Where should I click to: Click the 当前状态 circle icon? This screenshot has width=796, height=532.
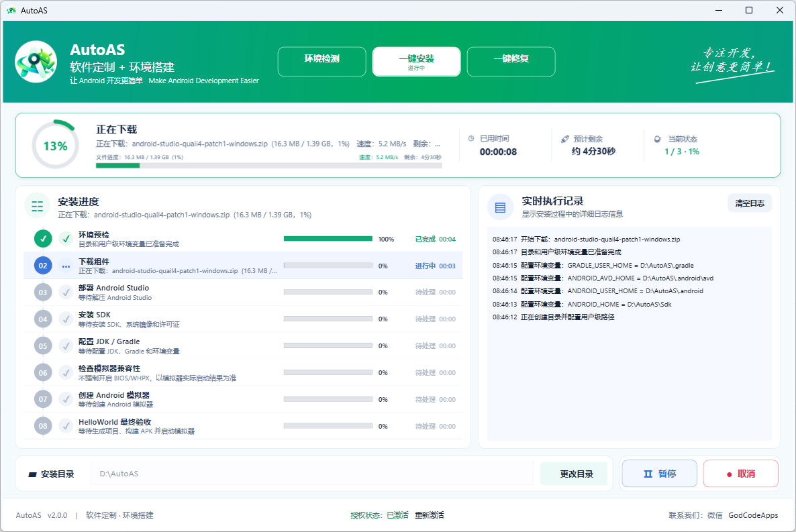(x=658, y=139)
